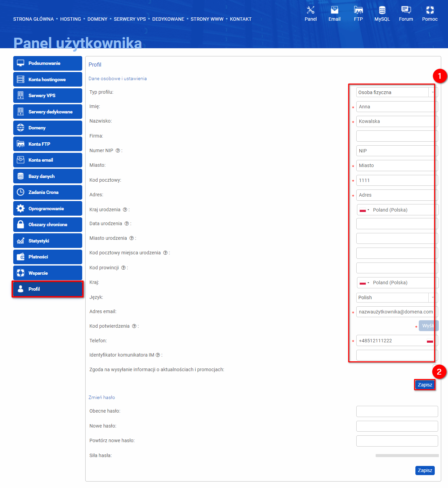Go to STRONA GŁÓWNA
The height and width of the screenshot is (488, 448).
[33, 19]
